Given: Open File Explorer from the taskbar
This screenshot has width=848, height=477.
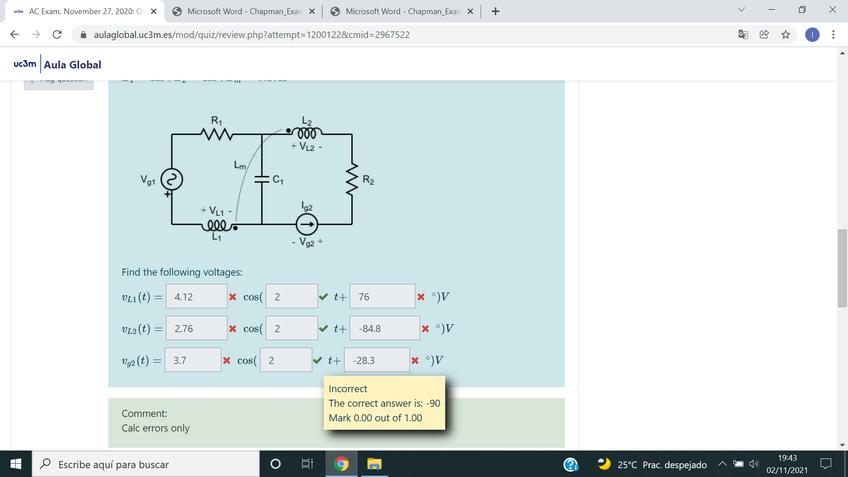Looking at the screenshot, I should pyautogui.click(x=373, y=465).
